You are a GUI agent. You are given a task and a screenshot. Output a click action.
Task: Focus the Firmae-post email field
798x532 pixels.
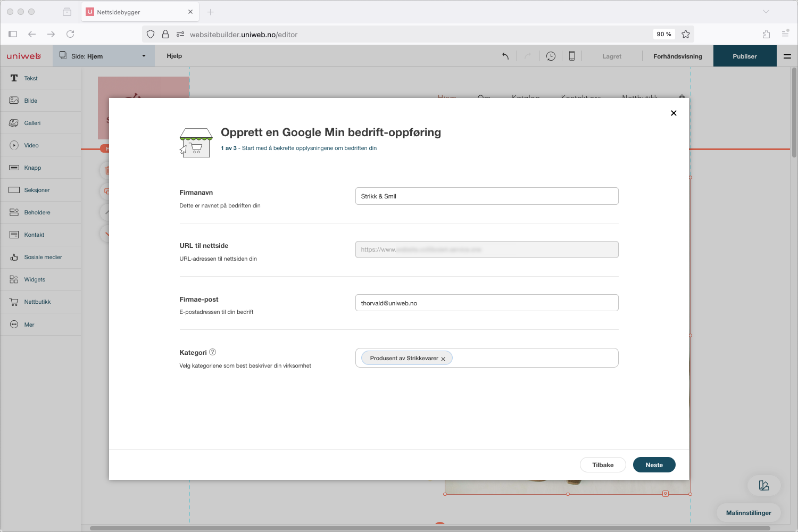click(x=487, y=303)
